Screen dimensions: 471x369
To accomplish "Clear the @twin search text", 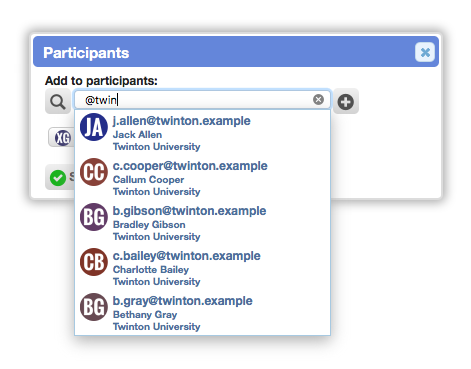I will click(x=318, y=99).
